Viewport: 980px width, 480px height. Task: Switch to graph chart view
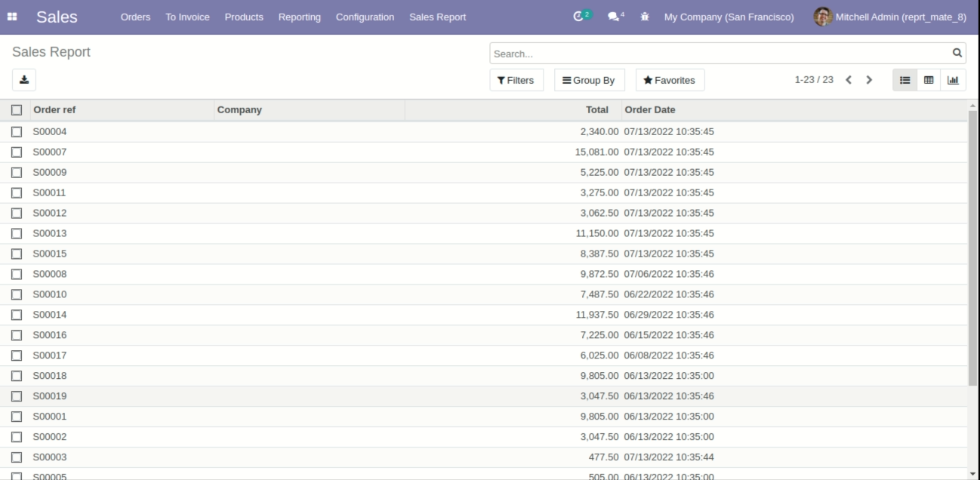tap(953, 80)
